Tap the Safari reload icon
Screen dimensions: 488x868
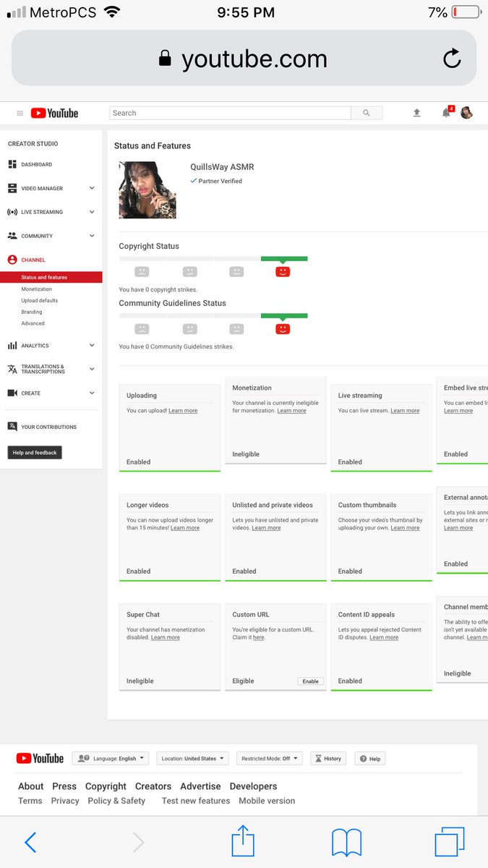tap(452, 59)
